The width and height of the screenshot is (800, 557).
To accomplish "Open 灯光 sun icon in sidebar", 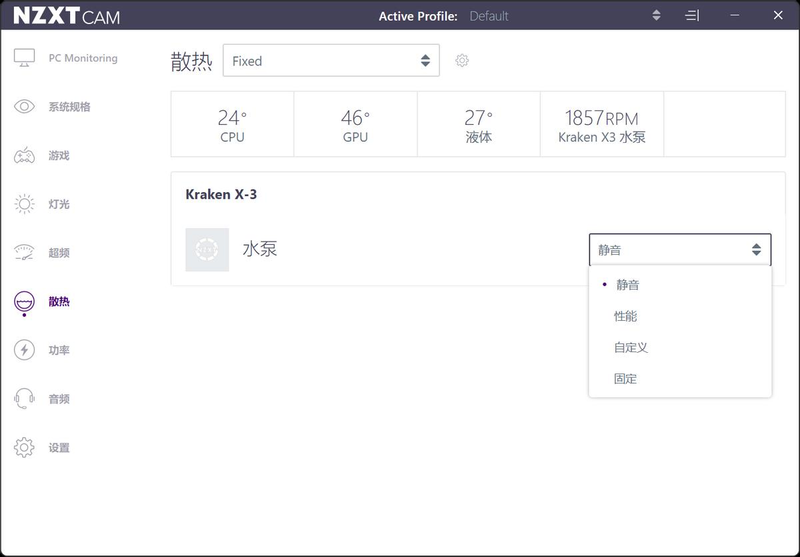I will click(24, 205).
